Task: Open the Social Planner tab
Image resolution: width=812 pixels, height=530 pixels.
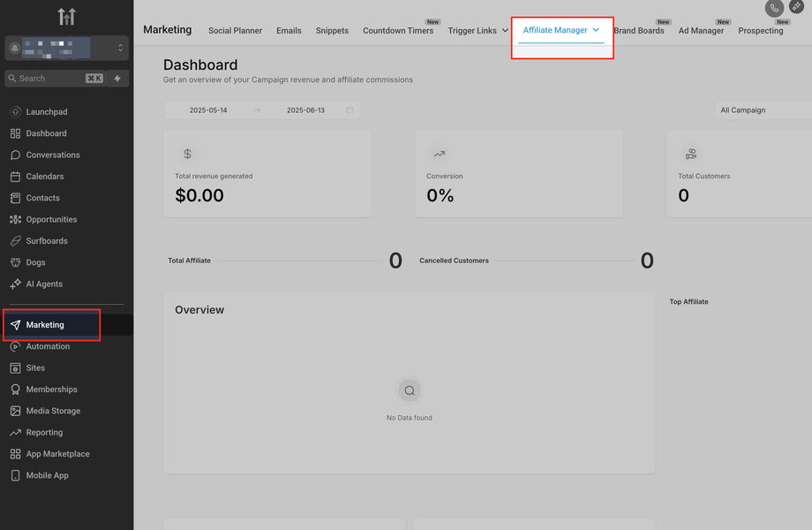Action: coord(235,31)
